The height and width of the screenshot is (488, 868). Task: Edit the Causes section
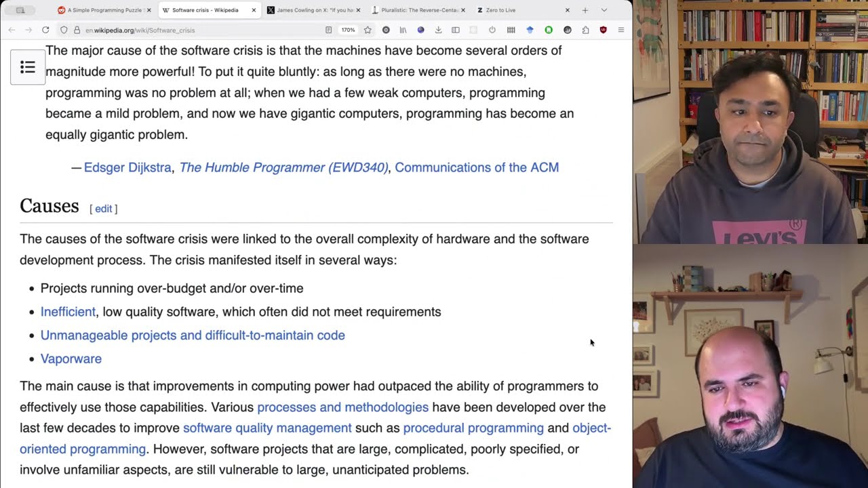103,209
